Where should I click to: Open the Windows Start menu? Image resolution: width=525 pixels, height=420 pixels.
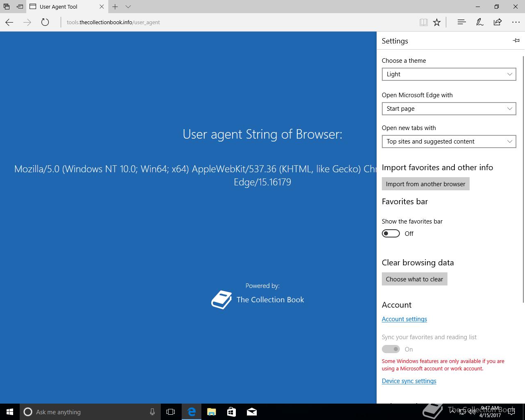[10, 412]
